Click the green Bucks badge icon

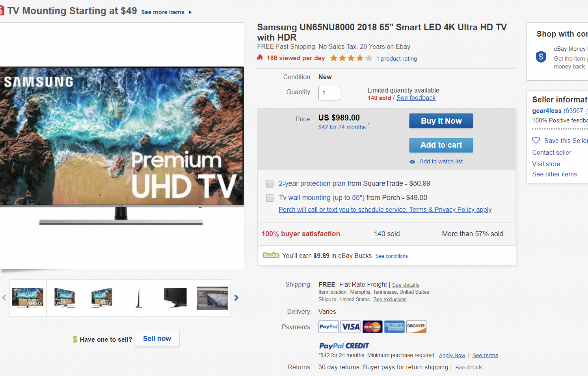click(x=271, y=255)
